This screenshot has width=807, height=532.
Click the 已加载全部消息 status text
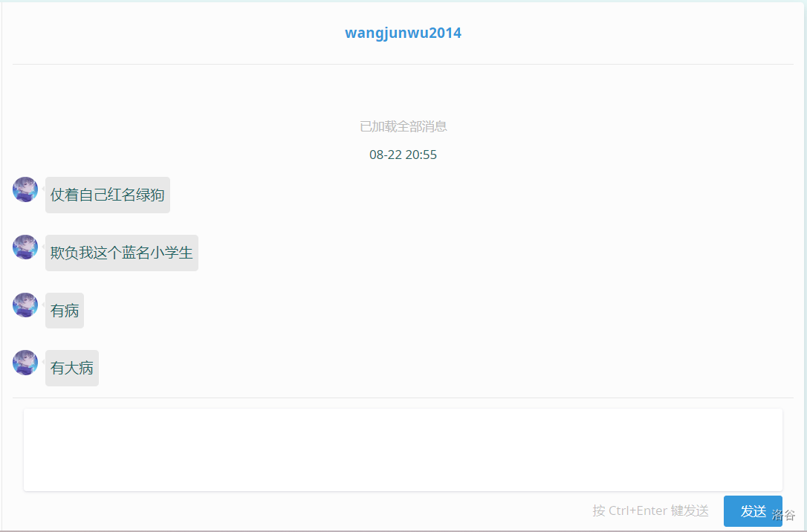tap(403, 126)
